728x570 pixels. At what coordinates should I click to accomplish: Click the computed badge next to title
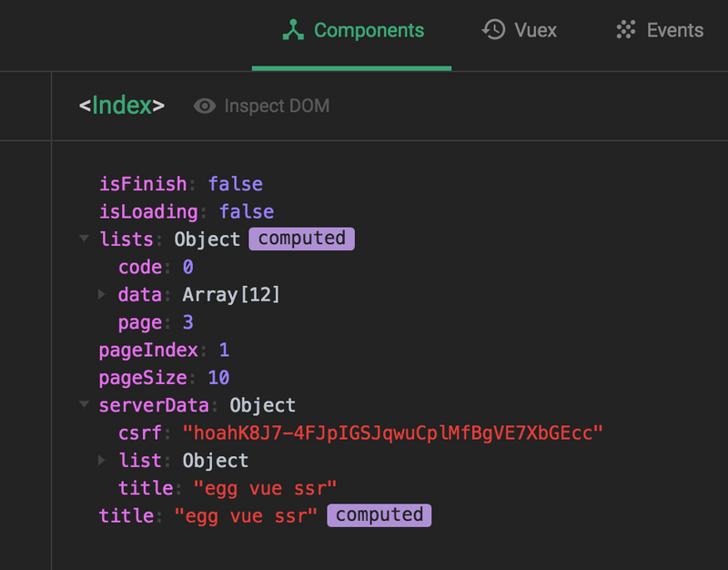click(x=379, y=515)
